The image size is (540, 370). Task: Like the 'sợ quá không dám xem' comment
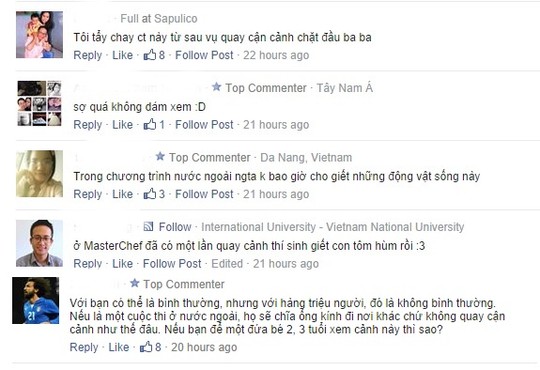pyautogui.click(x=123, y=124)
